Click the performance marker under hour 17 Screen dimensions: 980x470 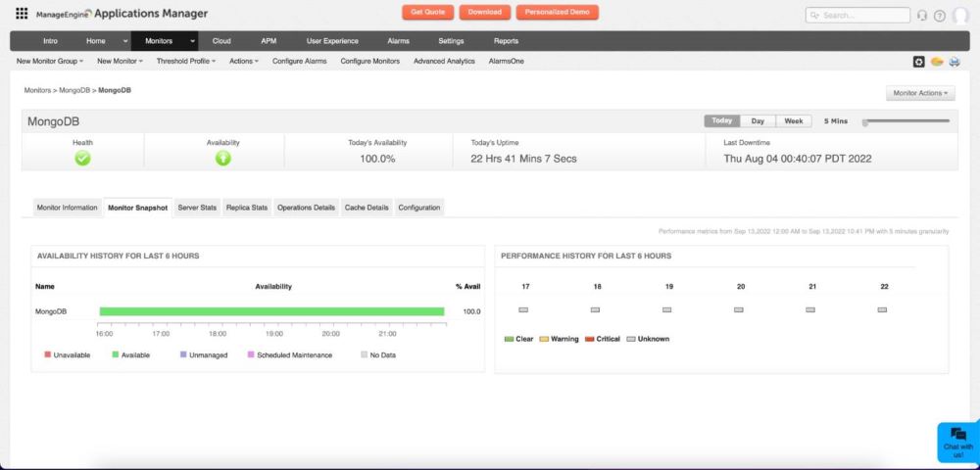click(523, 309)
